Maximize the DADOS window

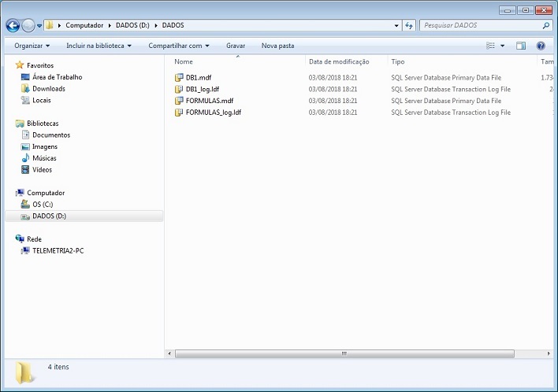[526, 10]
